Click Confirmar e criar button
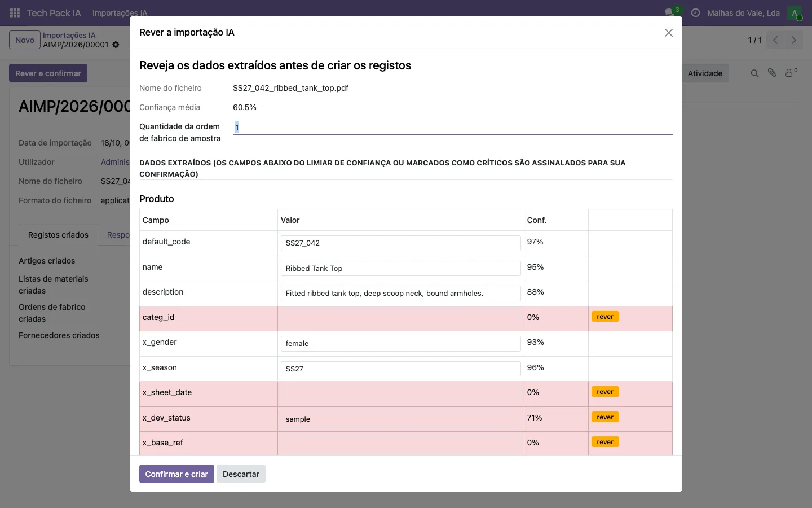Viewport: 812px width, 508px height. click(x=176, y=474)
